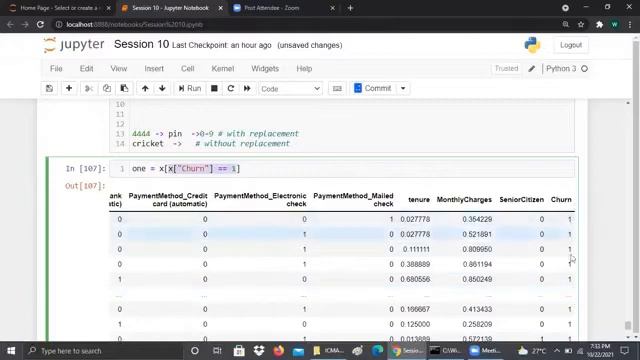Image resolution: width=640 pixels, height=360 pixels.
Task: Bookmark this page with star icon
Action: pyautogui.click(x=581, y=24)
